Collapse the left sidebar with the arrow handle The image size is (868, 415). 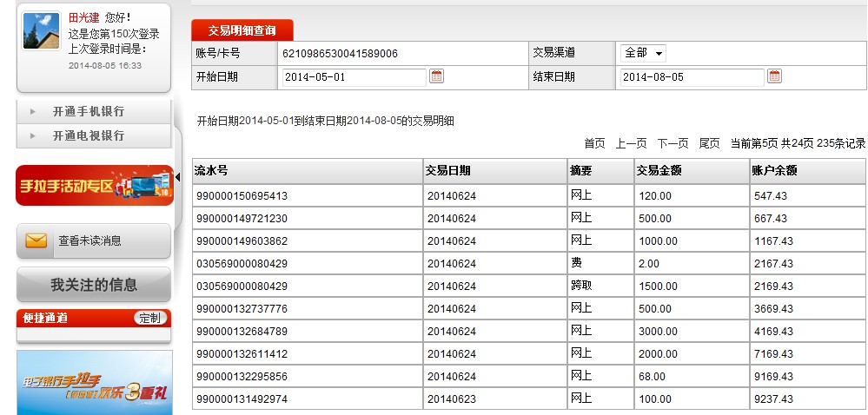coord(178,177)
